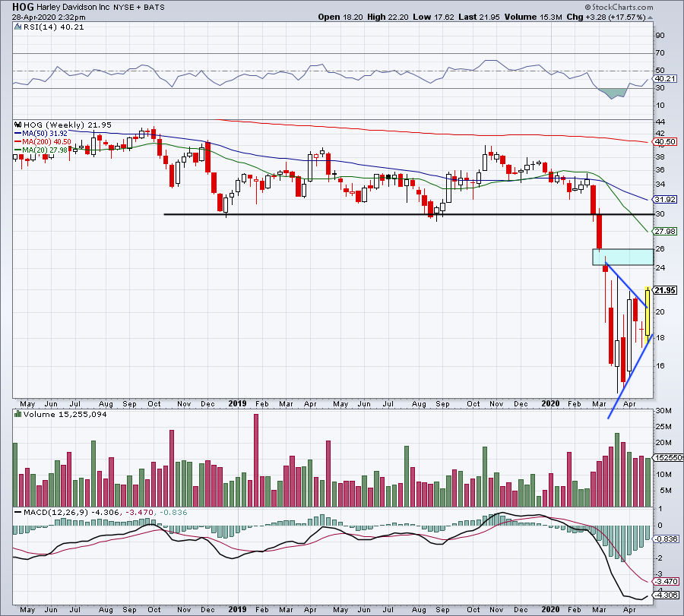Image resolution: width=684 pixels, height=616 pixels.
Task: Click the 40.21 RSI tag on right axis
Action: click(x=664, y=79)
